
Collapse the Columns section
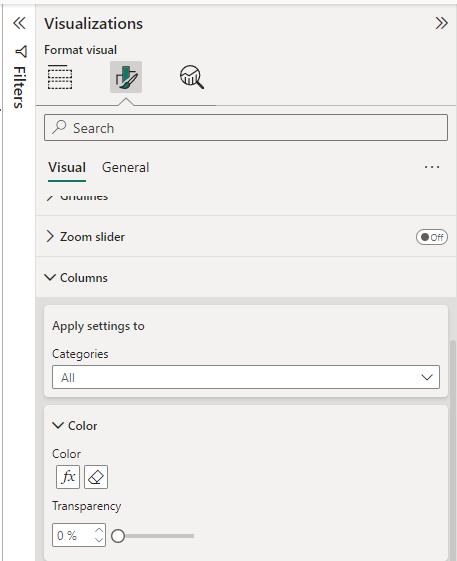pos(50,278)
